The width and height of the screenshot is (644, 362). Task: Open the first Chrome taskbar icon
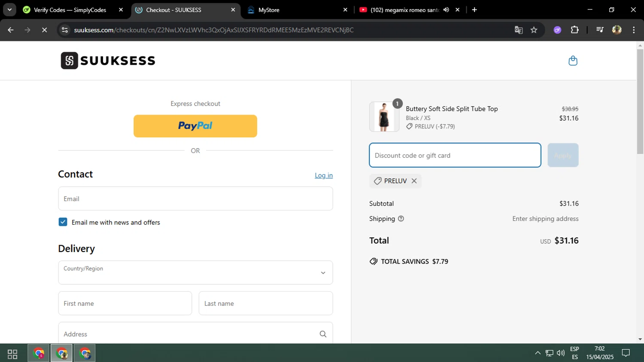coord(39,353)
